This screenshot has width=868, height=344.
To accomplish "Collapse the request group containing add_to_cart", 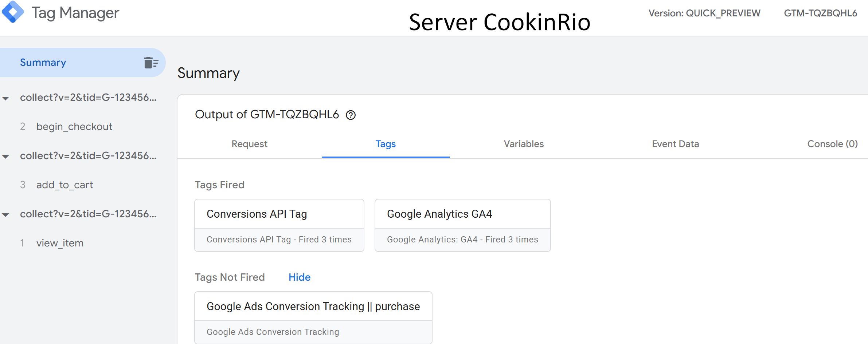I will (6, 157).
